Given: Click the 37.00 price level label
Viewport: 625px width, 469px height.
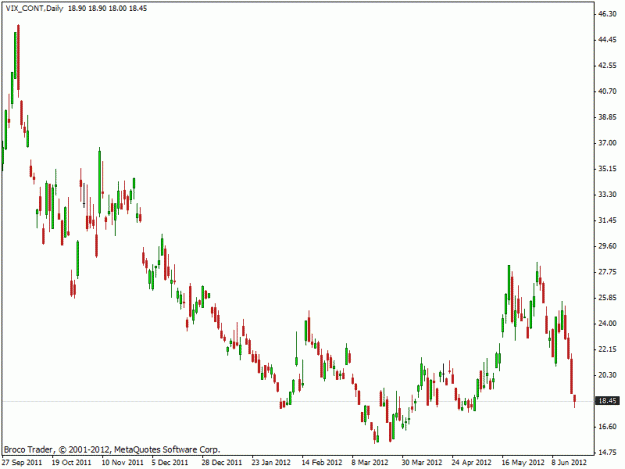Looking at the screenshot, I should [607, 143].
